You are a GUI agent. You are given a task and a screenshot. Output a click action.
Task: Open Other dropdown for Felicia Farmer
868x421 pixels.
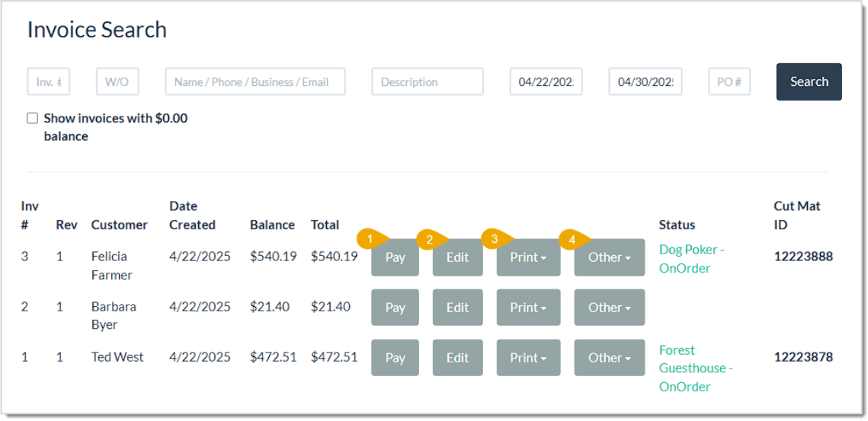610,257
